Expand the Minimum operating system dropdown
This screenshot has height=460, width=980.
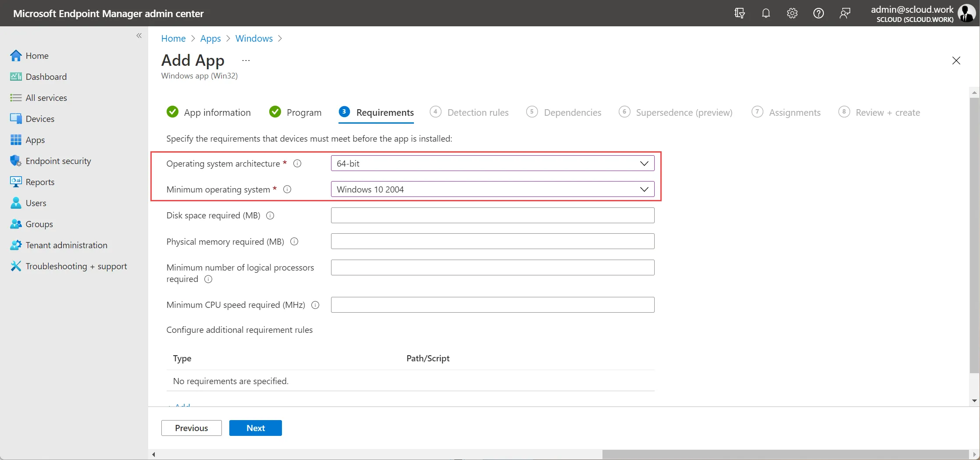492,189
